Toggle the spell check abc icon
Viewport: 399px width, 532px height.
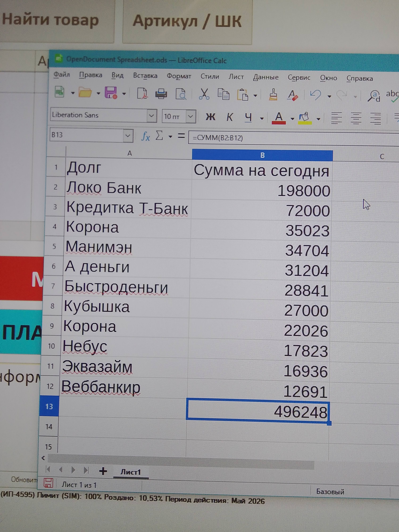coord(392,96)
